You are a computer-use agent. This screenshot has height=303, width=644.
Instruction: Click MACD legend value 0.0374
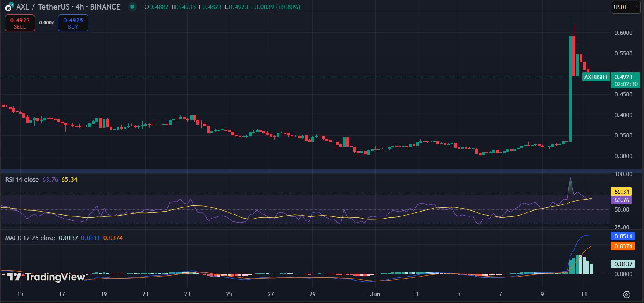113,238
